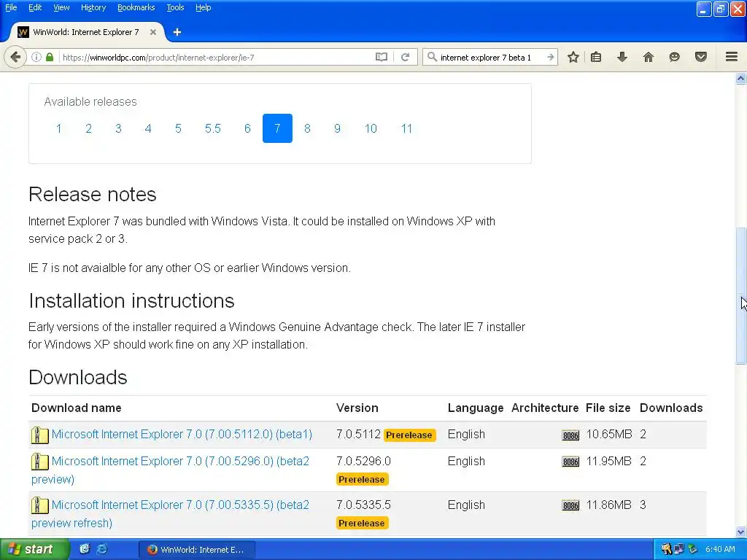Click the Prerelease badge in beta1 row
This screenshot has height=560, width=747.
point(409,435)
